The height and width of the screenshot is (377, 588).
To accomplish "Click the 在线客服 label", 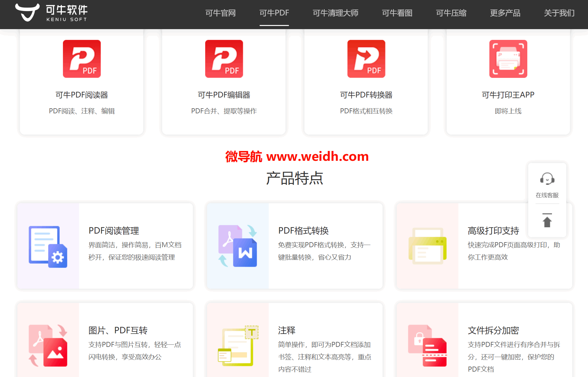I will point(547,195).
